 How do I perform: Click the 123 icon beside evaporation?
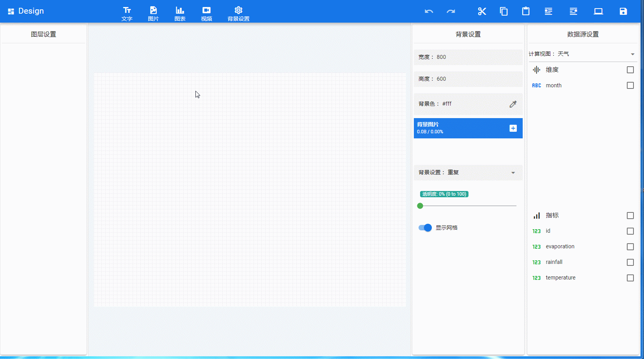(x=537, y=247)
